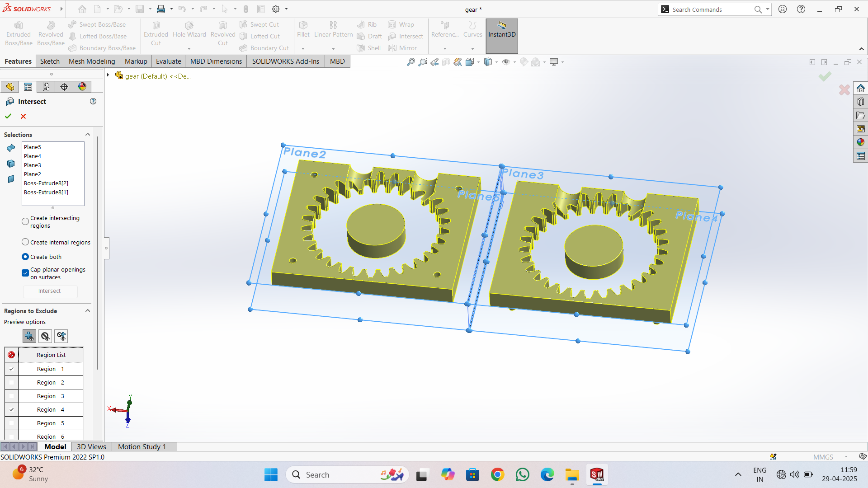Select Create intersecting regions radio button

click(25, 221)
